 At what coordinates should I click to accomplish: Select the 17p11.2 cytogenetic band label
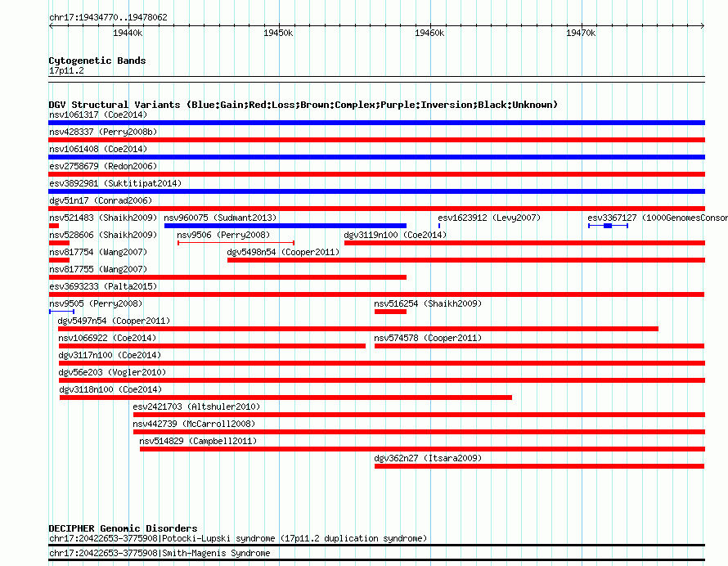(66, 70)
